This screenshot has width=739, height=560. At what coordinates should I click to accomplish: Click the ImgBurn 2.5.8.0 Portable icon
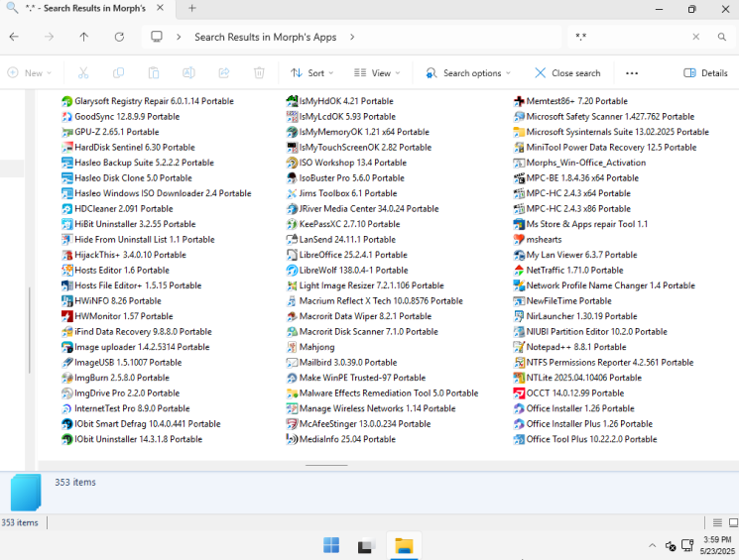pos(66,378)
